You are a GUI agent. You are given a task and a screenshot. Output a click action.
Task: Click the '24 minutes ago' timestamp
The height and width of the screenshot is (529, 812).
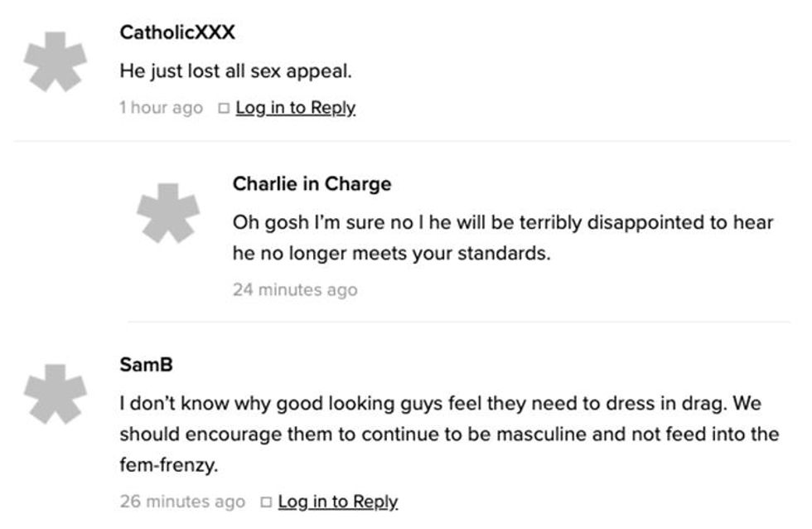(296, 289)
